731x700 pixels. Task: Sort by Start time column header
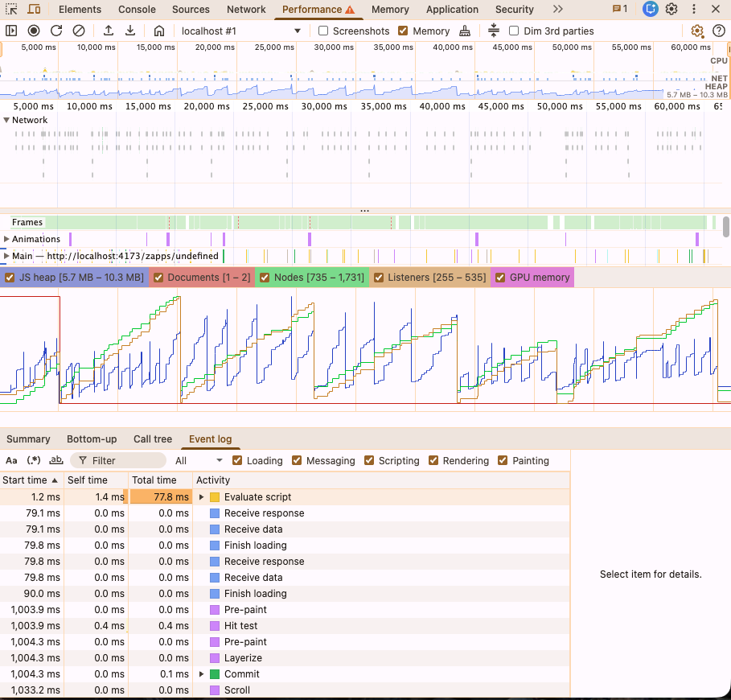[x=31, y=480]
